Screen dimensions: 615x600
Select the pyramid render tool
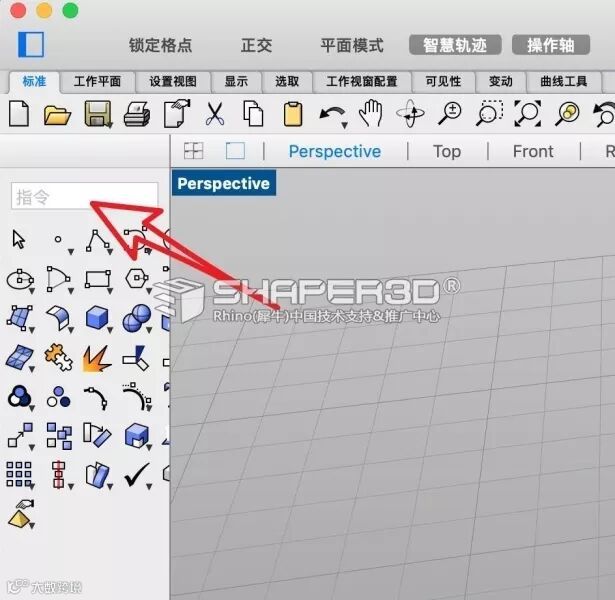click(x=20, y=514)
